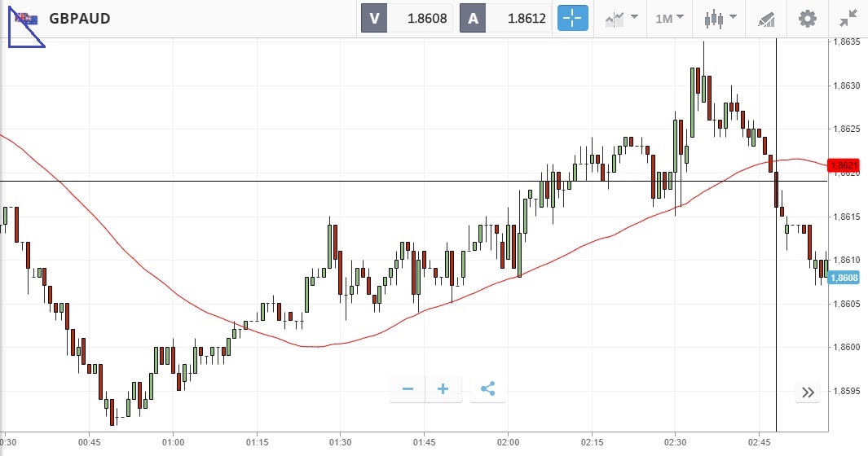Zoom in the chart with plus
The image size is (868, 456).
(x=443, y=389)
